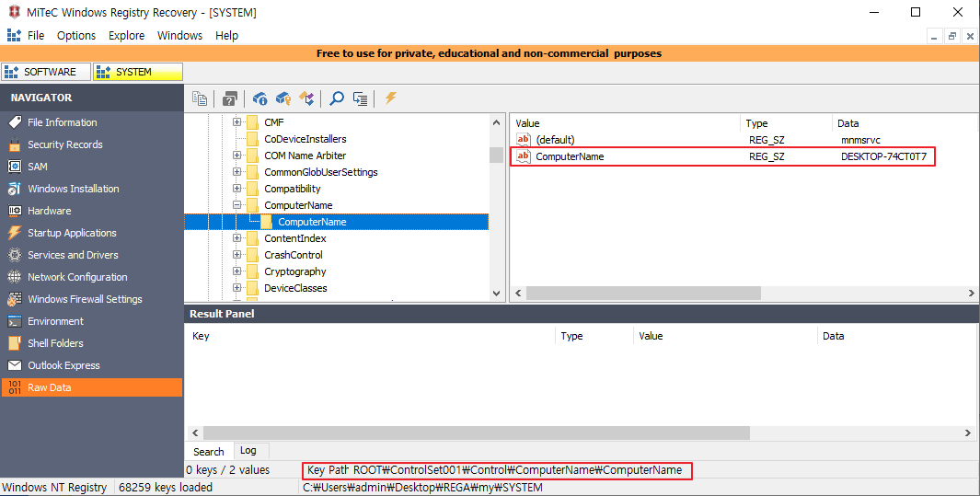Viewport: 980px width, 496px height.
Task: Open the Startup Applications section
Action: (x=91, y=233)
